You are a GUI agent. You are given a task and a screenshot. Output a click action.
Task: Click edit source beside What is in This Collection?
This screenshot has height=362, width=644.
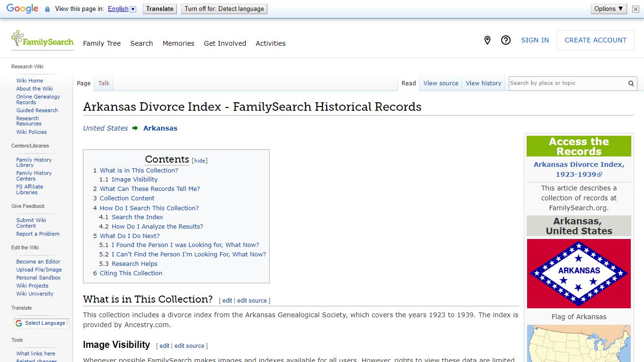click(252, 301)
